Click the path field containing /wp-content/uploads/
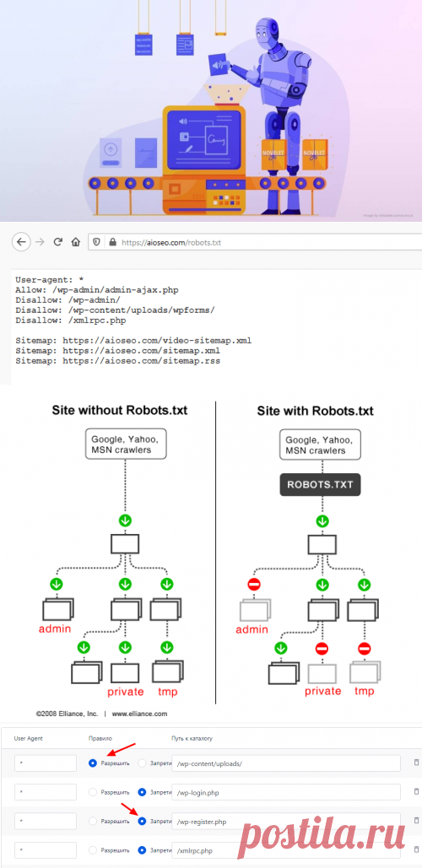 286,763
